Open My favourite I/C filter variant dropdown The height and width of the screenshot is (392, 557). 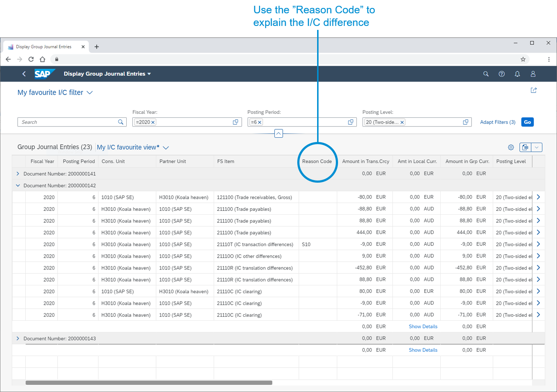point(89,93)
